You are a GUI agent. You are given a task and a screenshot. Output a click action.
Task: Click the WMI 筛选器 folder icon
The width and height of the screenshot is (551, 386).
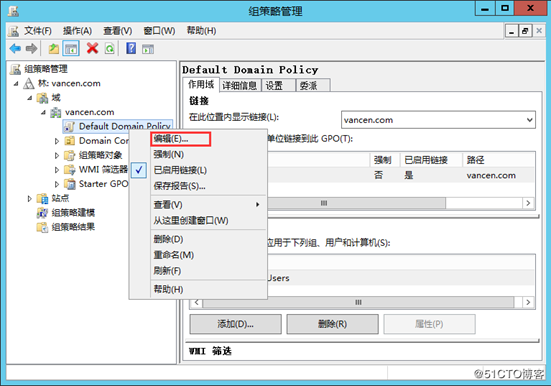tap(70, 170)
